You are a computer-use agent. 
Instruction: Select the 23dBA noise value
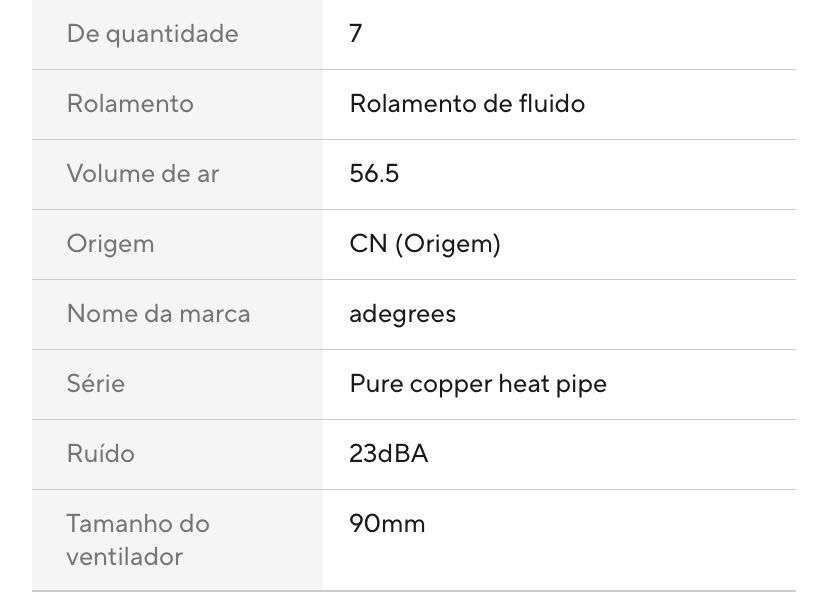(x=389, y=454)
